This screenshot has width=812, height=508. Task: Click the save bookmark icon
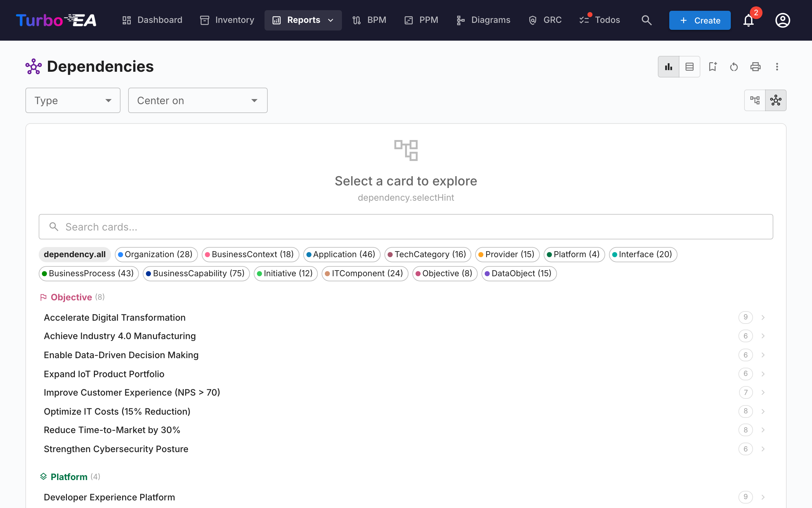pos(712,67)
